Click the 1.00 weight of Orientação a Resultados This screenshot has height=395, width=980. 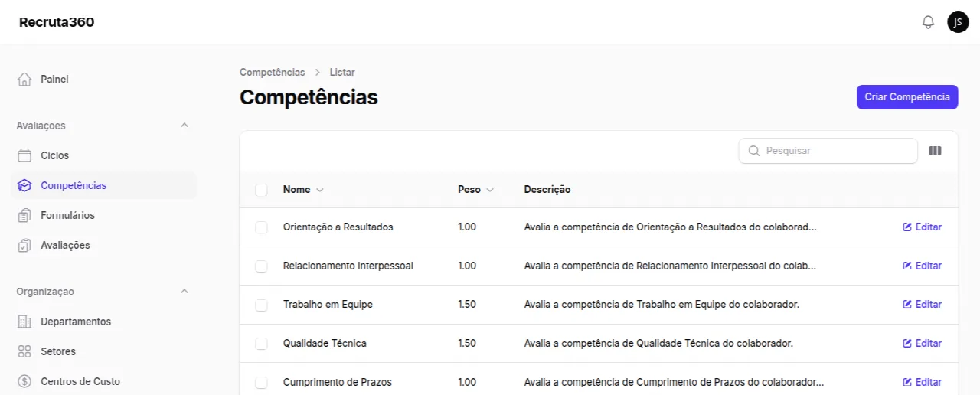467,227
